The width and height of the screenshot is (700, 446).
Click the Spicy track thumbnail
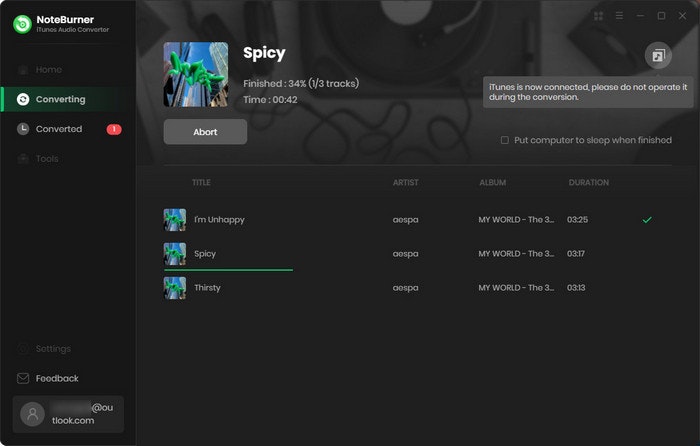[x=175, y=254]
